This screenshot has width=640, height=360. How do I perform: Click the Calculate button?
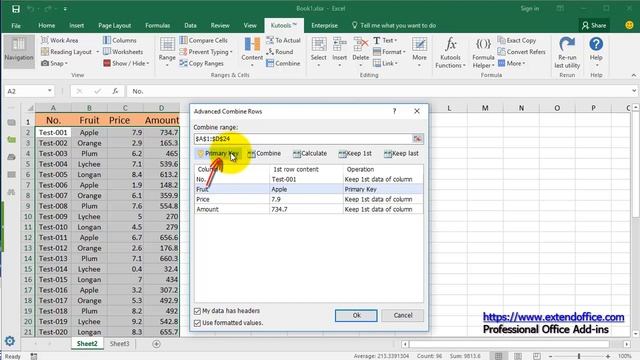click(x=310, y=153)
